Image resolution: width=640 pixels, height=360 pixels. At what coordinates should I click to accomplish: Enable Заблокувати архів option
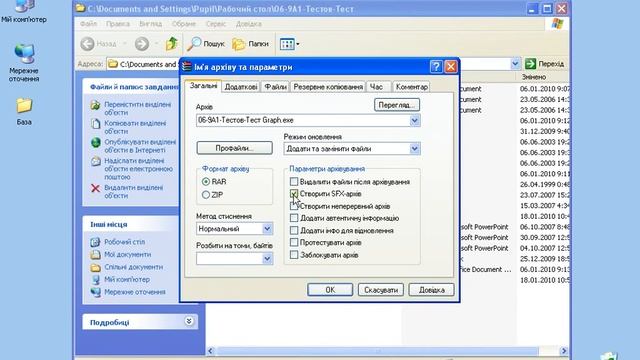294,255
